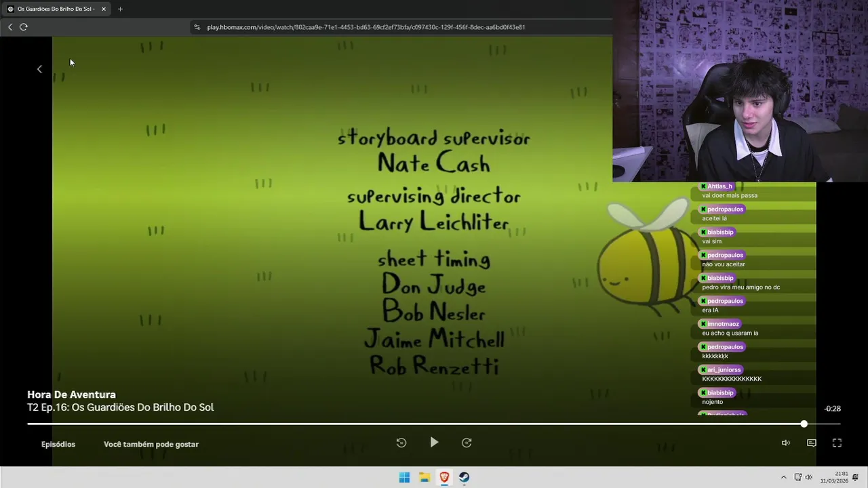This screenshot has width=868, height=488.
Task: Open the taskbar clock and date
Action: 834,477
